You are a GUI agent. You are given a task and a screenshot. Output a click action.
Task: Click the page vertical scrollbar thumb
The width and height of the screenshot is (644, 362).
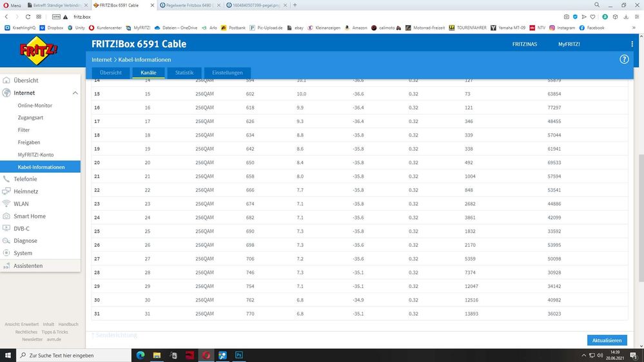click(641, 218)
